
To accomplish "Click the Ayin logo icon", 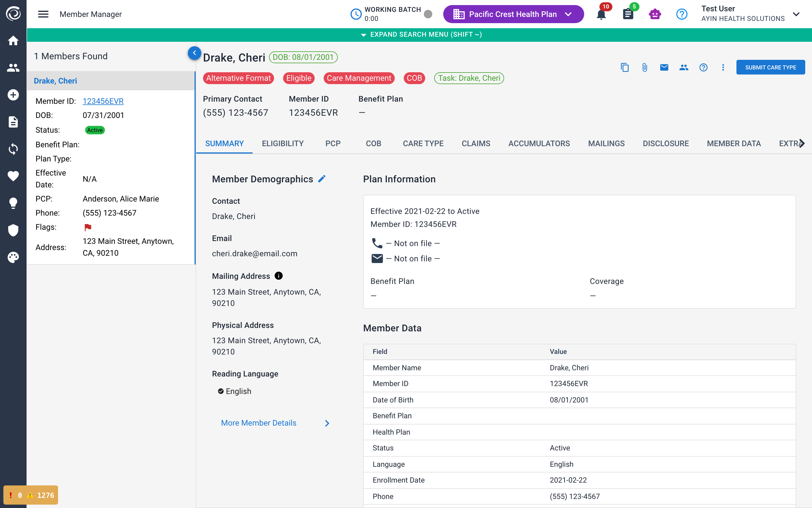I will (13, 14).
